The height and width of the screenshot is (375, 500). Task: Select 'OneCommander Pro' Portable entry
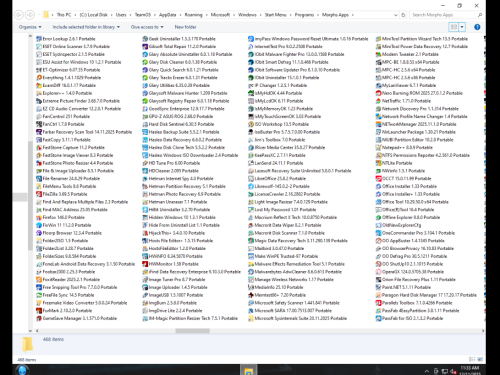tap(415, 233)
